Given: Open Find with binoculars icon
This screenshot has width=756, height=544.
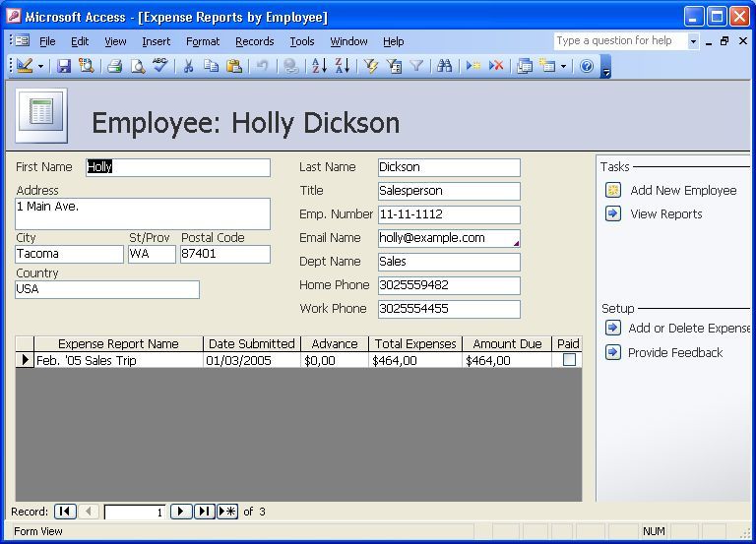Looking at the screenshot, I should coord(444,66).
